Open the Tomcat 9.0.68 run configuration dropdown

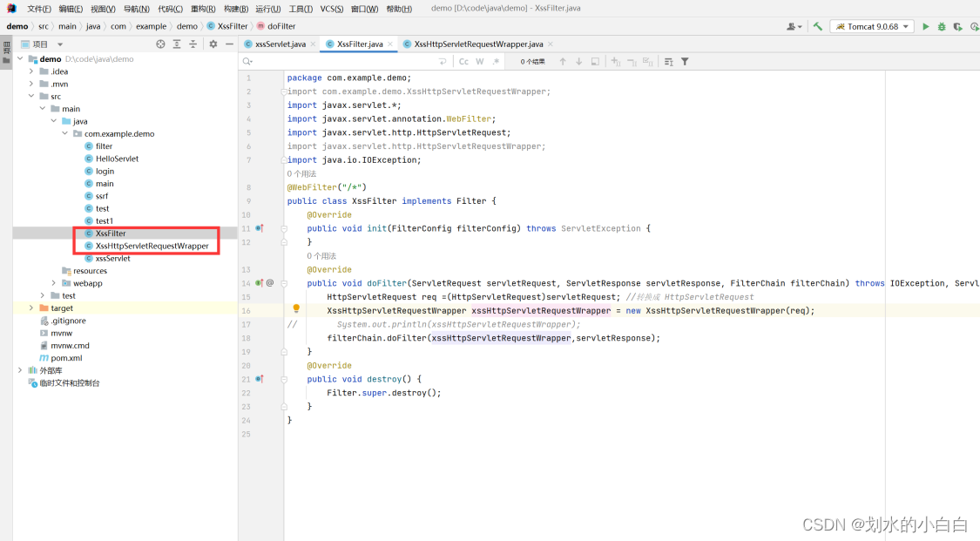[x=872, y=26]
